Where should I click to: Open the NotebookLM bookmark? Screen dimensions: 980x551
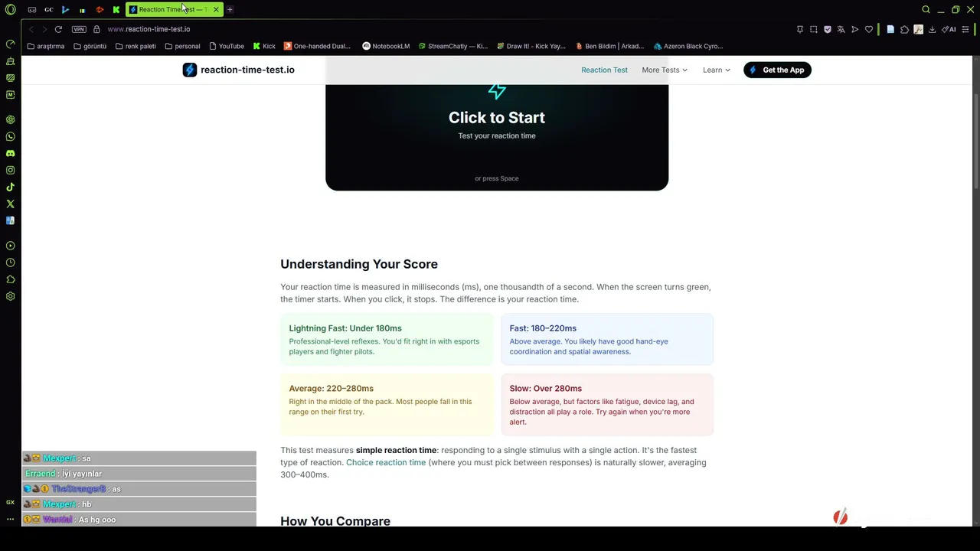pos(386,46)
